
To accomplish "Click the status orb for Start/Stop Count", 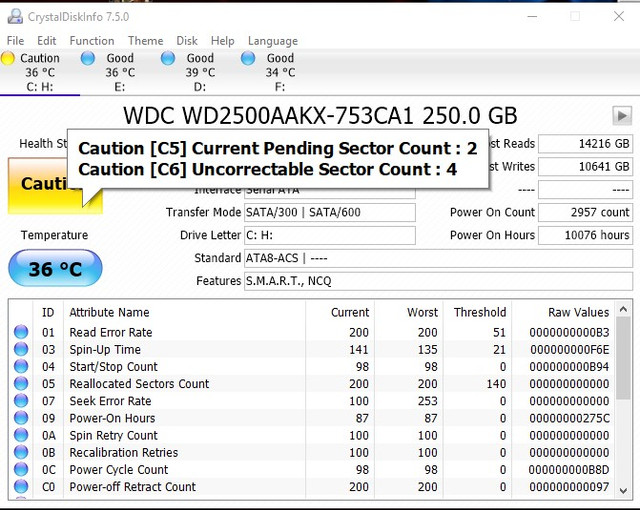I will (x=21, y=366).
